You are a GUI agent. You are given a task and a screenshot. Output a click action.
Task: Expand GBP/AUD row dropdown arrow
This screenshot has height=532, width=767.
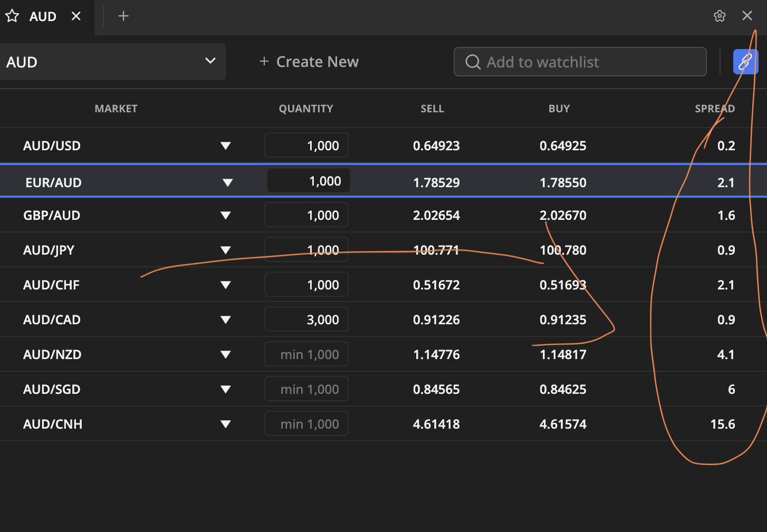[x=226, y=215]
